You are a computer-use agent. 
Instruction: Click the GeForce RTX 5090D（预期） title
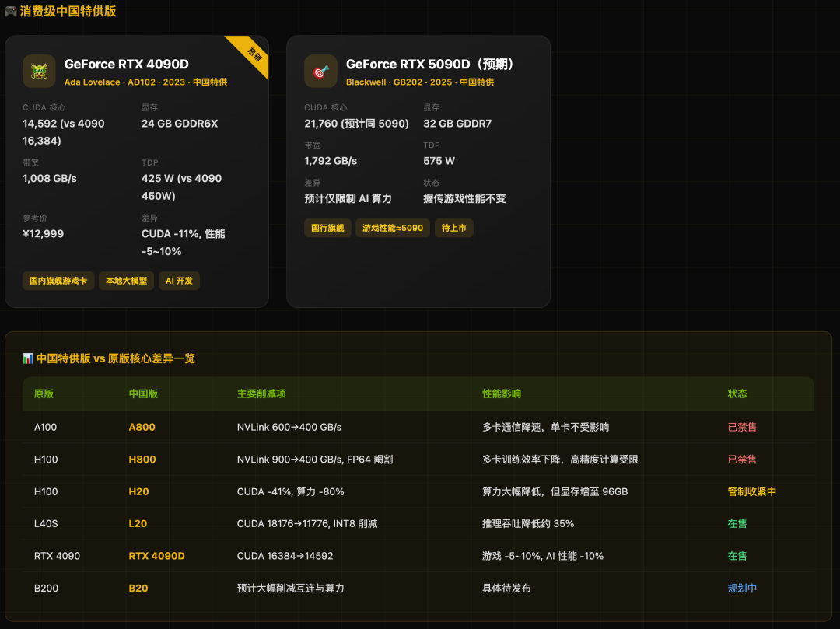(432, 65)
